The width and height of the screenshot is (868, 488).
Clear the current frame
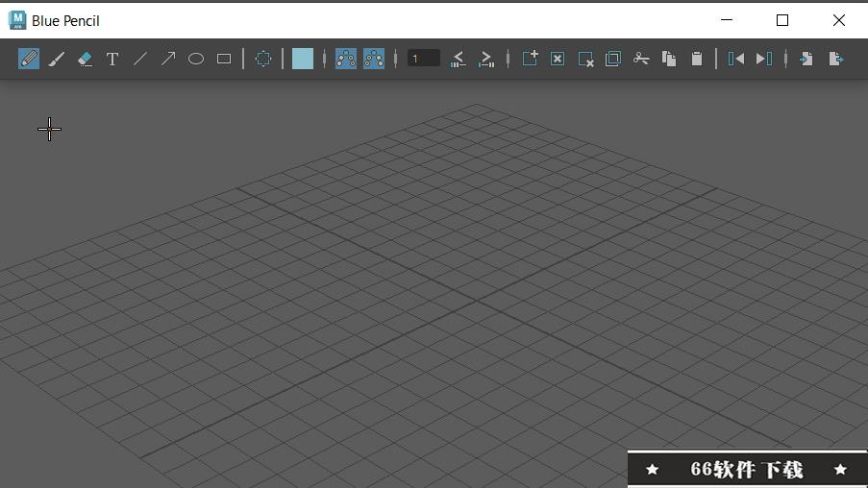click(558, 59)
